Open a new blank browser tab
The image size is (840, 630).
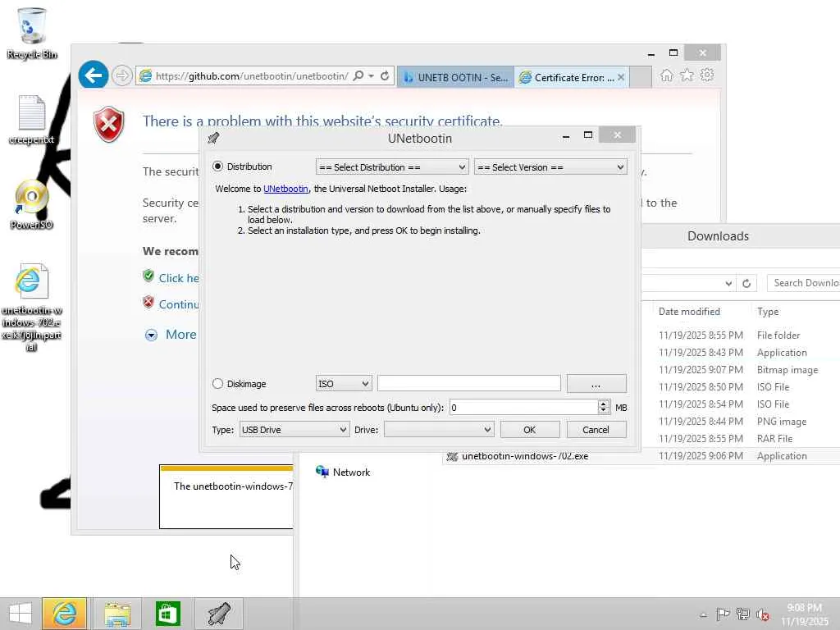640,77
